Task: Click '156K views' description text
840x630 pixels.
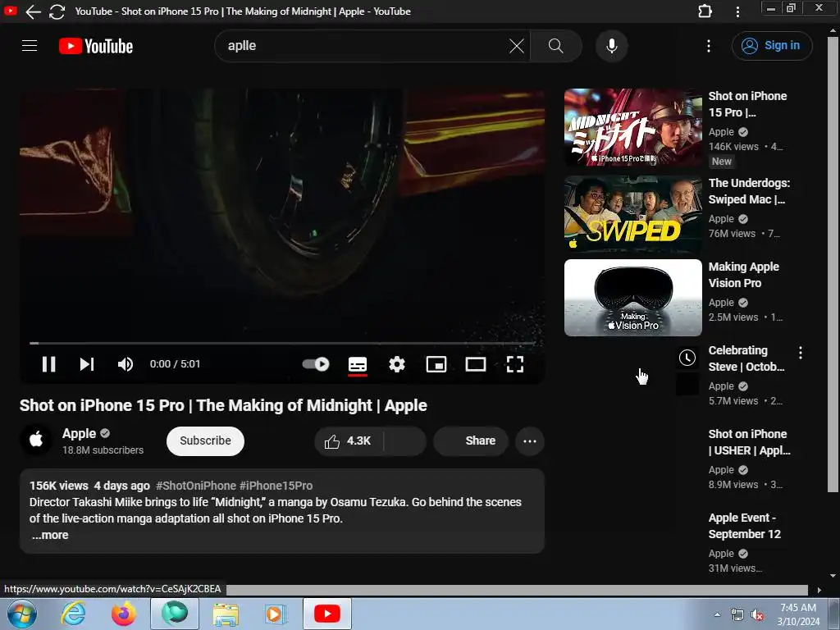Action: click(x=59, y=486)
